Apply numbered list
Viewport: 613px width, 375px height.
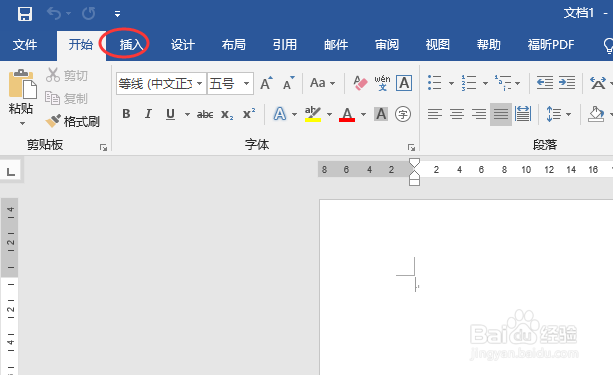coord(469,83)
